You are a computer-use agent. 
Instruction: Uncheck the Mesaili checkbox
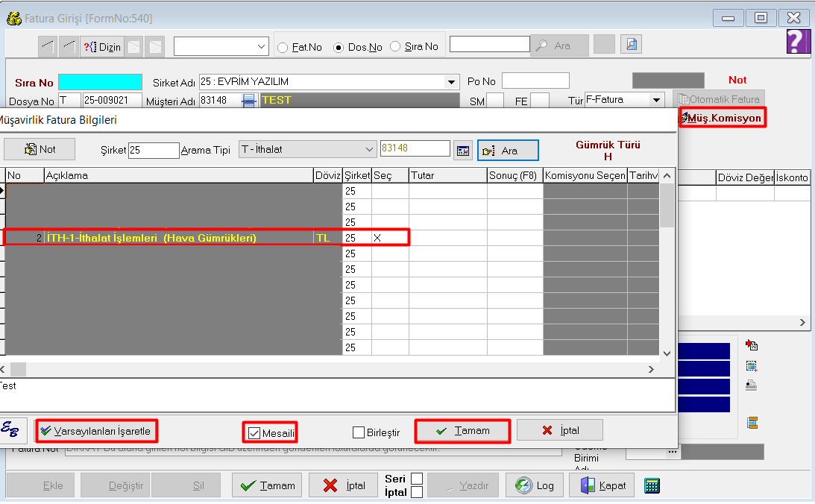254,432
